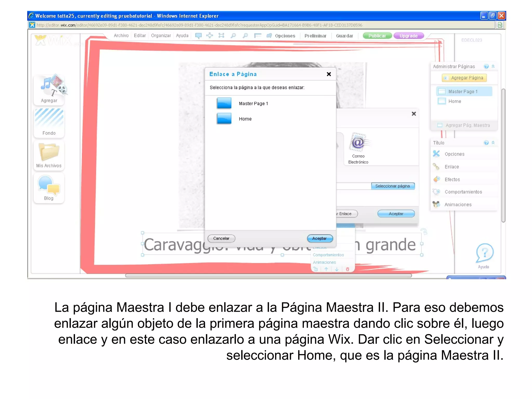Select Home text in dialog list
The width and height of the screenshot is (532, 399).
(245, 119)
